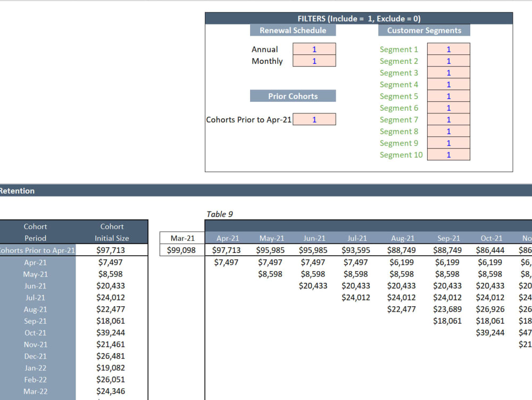Select the Prior Cohorts header
532x400 pixels.
pos(293,96)
